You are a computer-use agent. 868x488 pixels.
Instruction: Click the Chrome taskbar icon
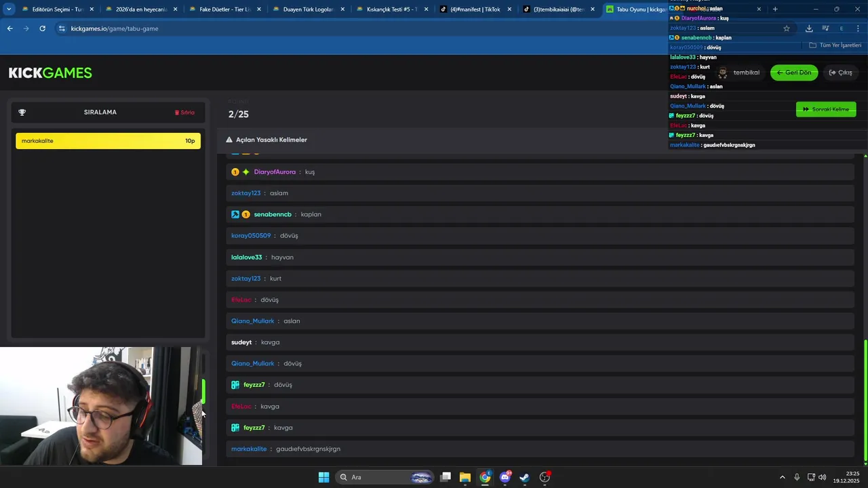tap(485, 477)
